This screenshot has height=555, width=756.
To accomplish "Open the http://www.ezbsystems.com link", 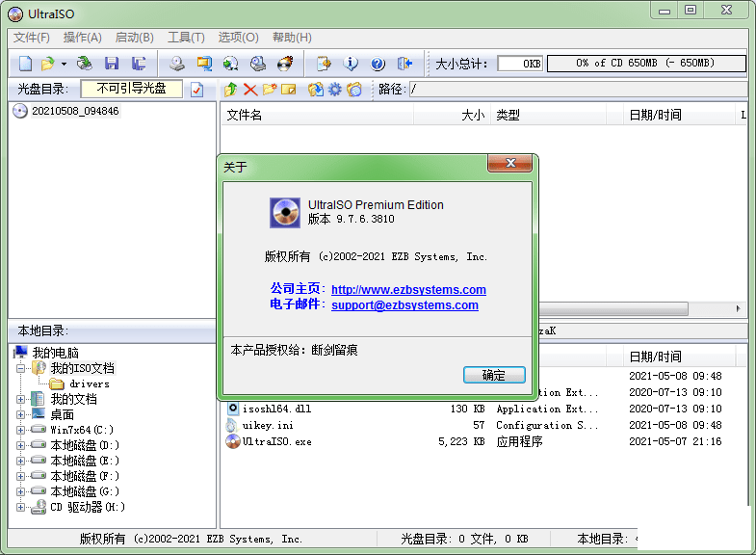I will pyautogui.click(x=408, y=289).
